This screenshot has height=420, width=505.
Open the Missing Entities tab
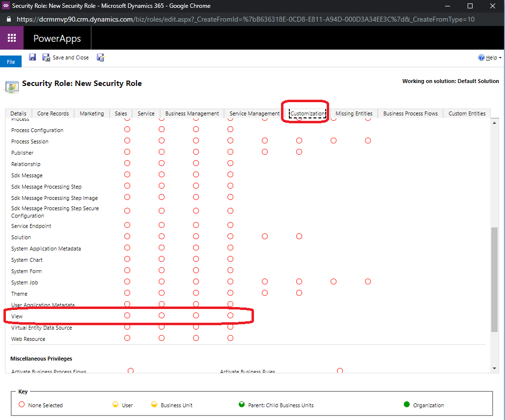pos(354,113)
